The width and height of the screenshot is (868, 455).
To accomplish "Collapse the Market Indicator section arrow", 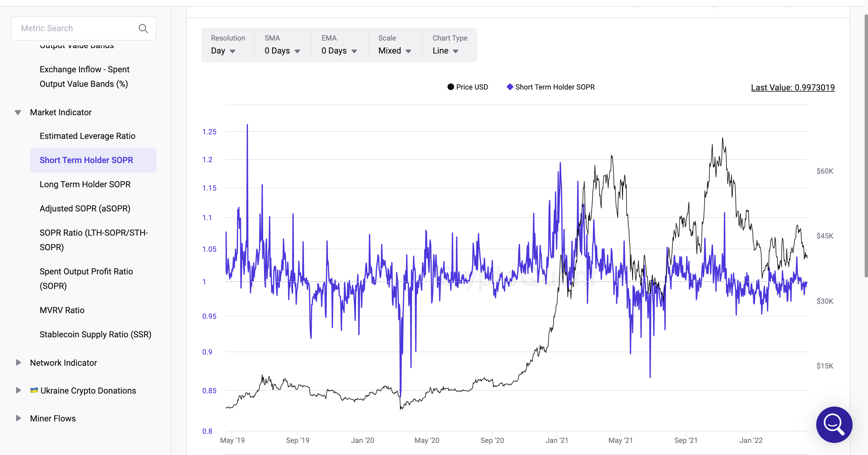I will [x=18, y=113].
